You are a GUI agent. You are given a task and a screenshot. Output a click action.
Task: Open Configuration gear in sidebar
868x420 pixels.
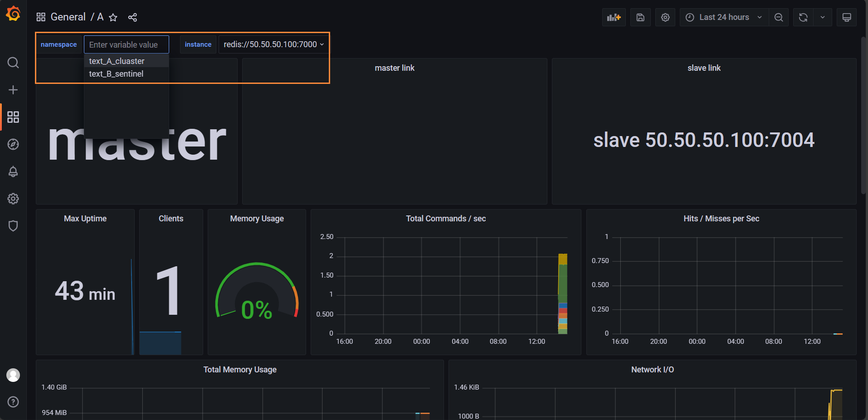click(13, 199)
